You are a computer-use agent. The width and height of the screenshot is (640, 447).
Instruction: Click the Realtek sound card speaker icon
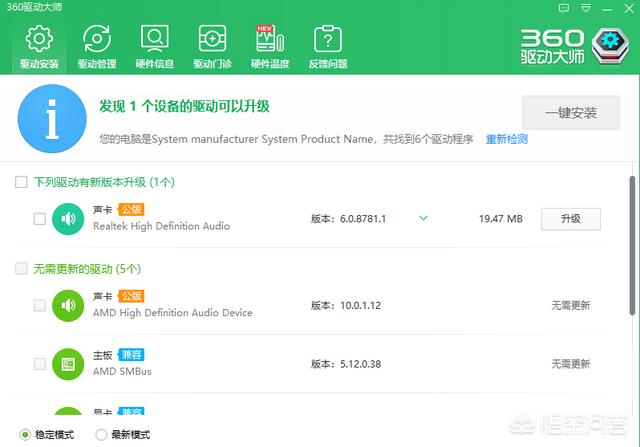(x=69, y=218)
